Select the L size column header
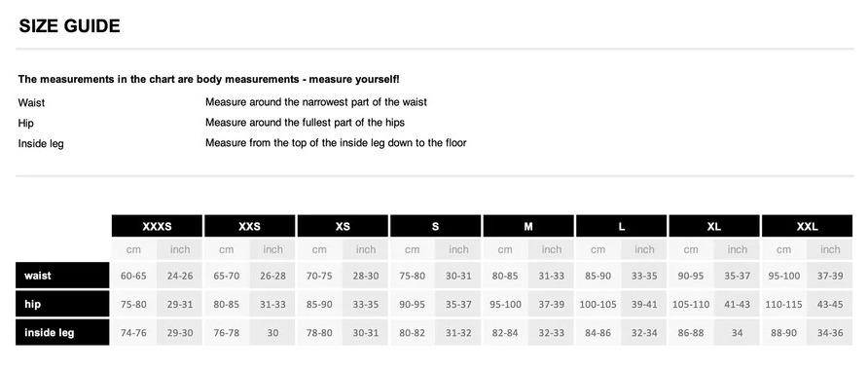Viewport: 868px width, 372px height. (x=622, y=226)
